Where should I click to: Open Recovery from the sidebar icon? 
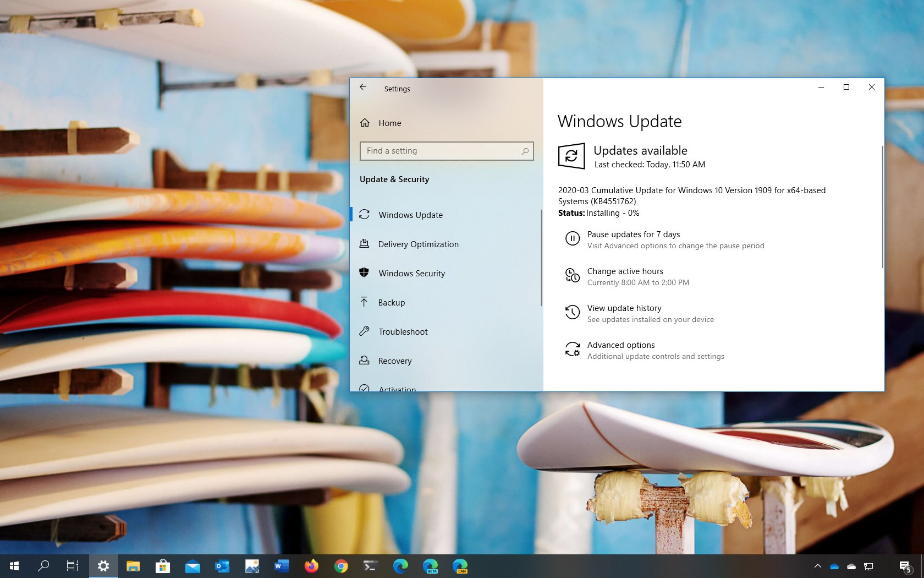coord(365,361)
